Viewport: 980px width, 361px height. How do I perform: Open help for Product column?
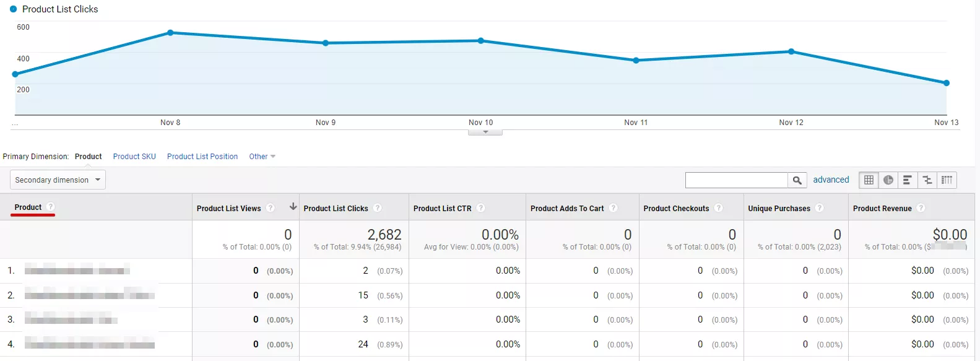(x=51, y=207)
